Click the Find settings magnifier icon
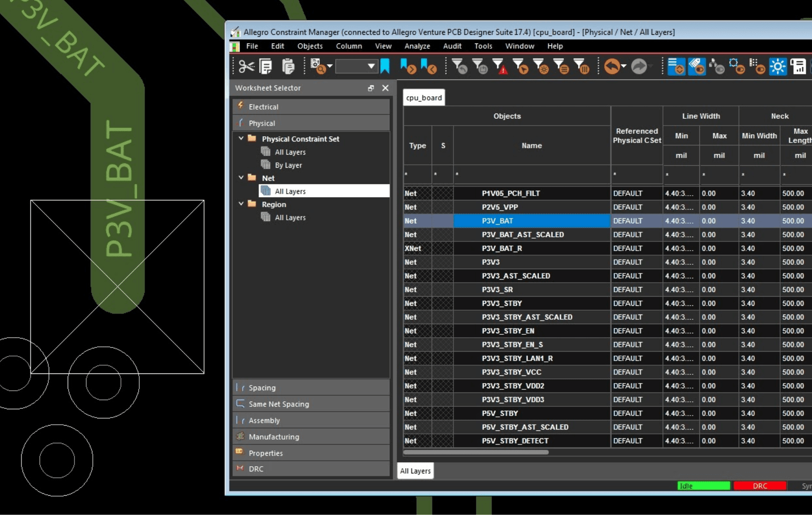 [x=318, y=66]
